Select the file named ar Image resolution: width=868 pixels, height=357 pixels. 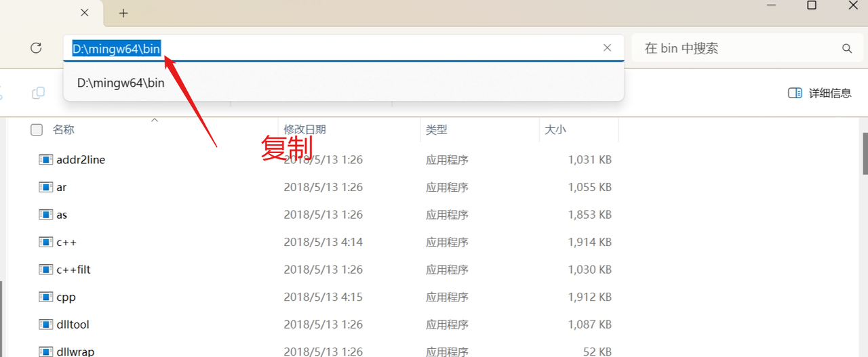point(62,188)
